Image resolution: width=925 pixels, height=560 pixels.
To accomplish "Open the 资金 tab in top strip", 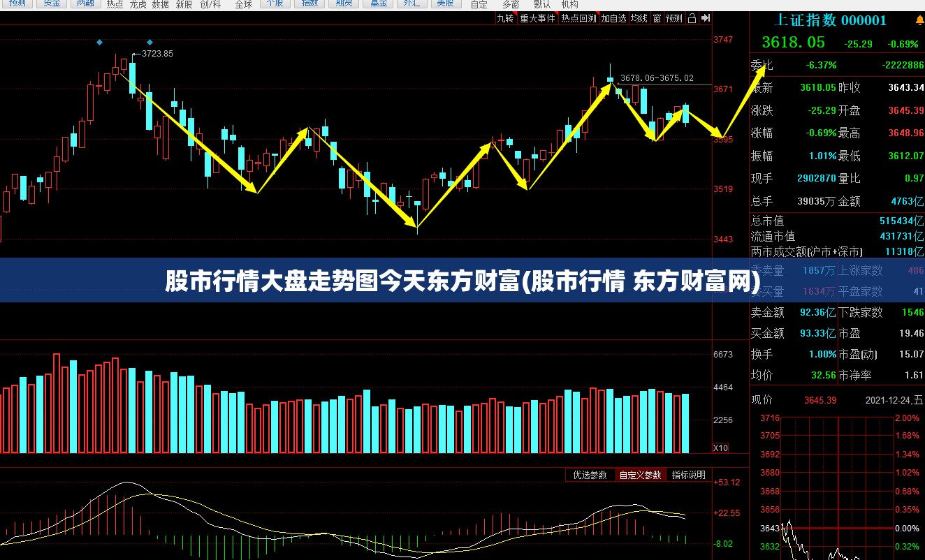I will (x=51, y=3).
